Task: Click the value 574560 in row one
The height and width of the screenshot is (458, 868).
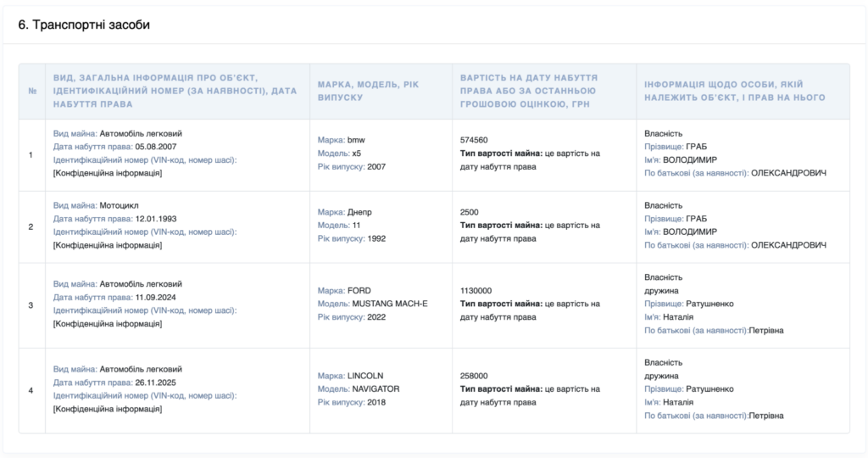Action: [x=474, y=140]
